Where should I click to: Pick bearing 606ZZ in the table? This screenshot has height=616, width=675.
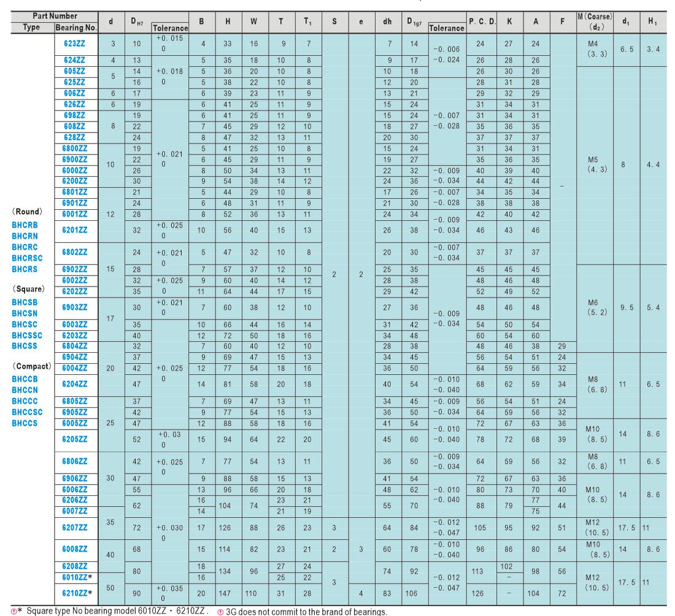[74, 93]
